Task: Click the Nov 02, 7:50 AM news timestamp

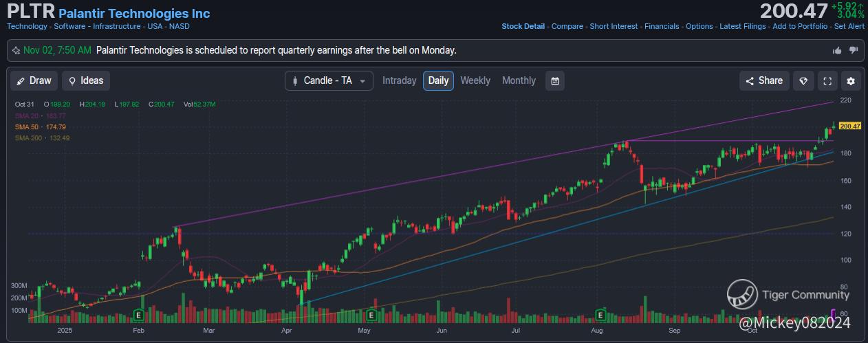Action: pos(57,50)
